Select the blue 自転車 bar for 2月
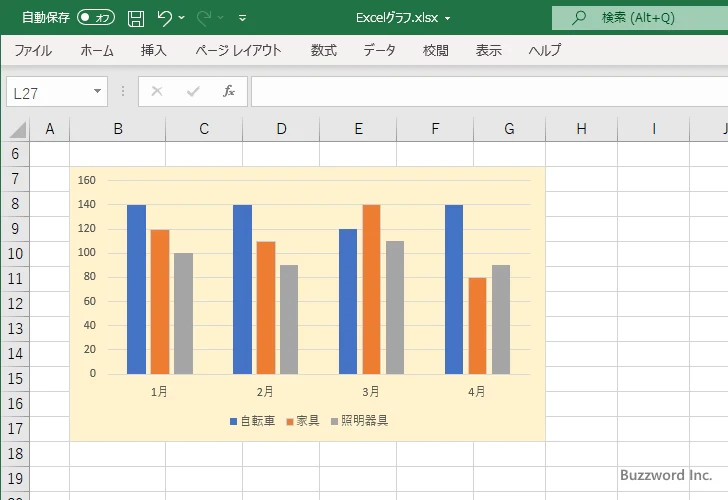The height and width of the screenshot is (500, 728). pyautogui.click(x=242, y=289)
